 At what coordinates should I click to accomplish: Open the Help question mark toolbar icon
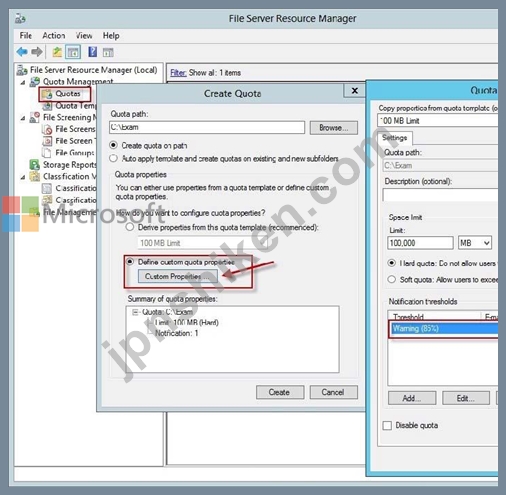point(92,52)
